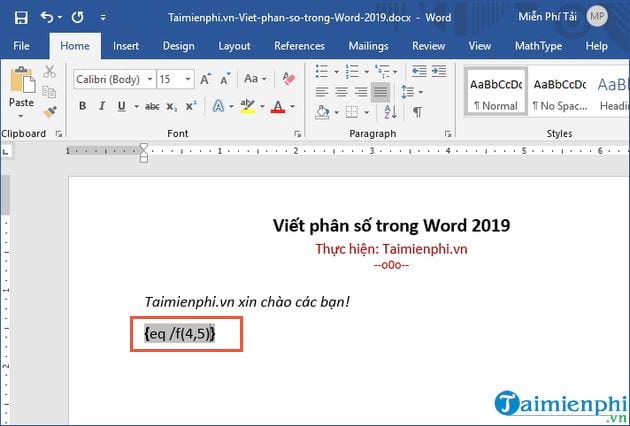This screenshot has width=630, height=426.
Task: Redo the last action
Action: pos(78,17)
